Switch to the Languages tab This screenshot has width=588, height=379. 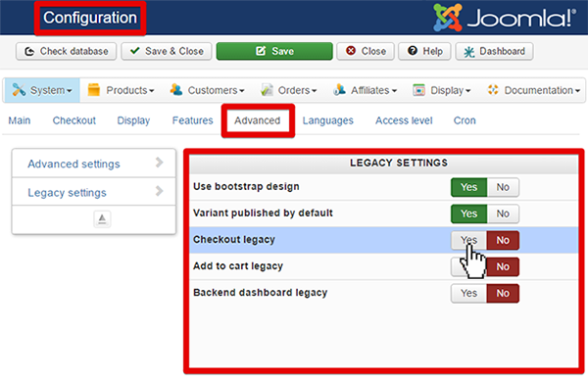[327, 120]
